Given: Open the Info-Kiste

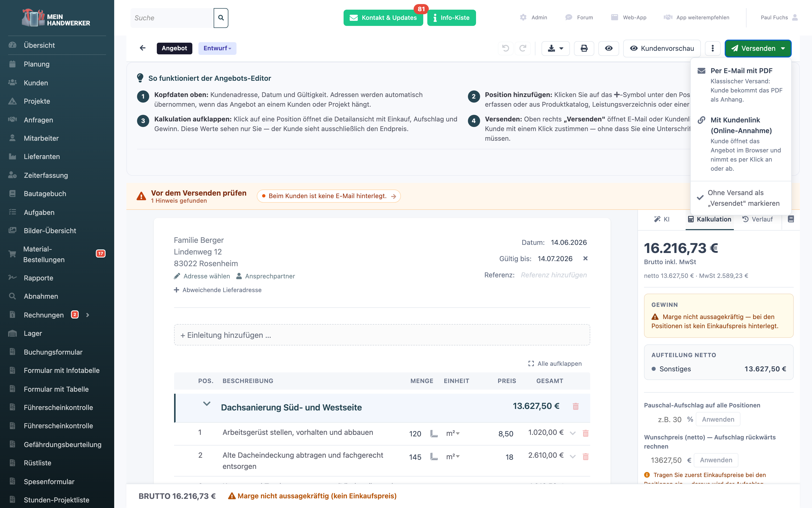Looking at the screenshot, I should pyautogui.click(x=451, y=18).
